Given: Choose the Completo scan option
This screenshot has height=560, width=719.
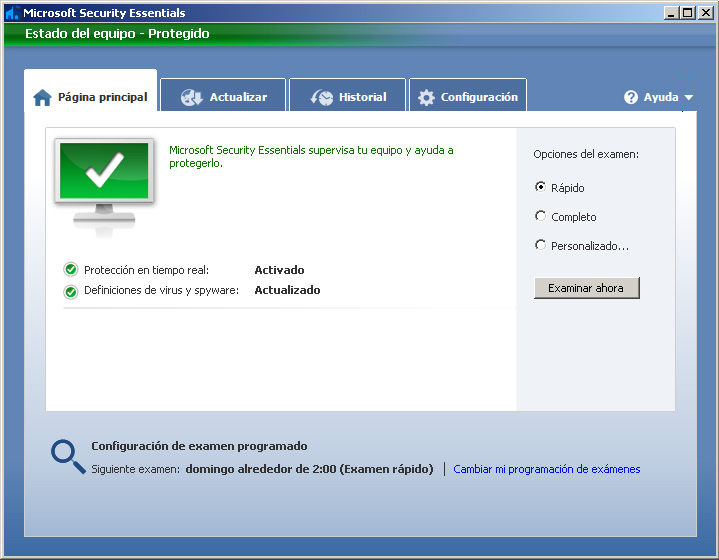Looking at the screenshot, I should pyautogui.click(x=541, y=216).
